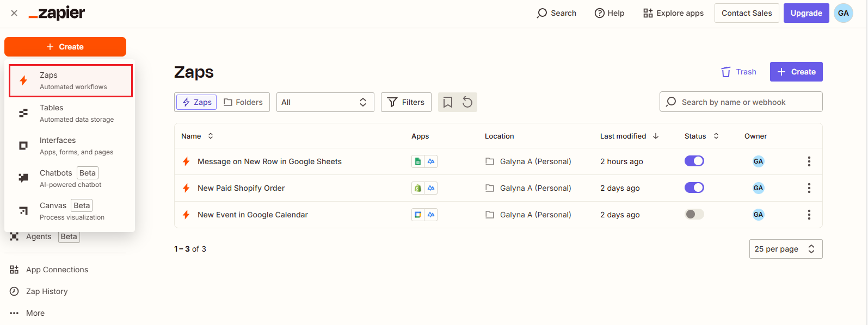Image resolution: width=868 pixels, height=325 pixels.
Task: Click the Contact Sales button
Action: pyautogui.click(x=747, y=13)
